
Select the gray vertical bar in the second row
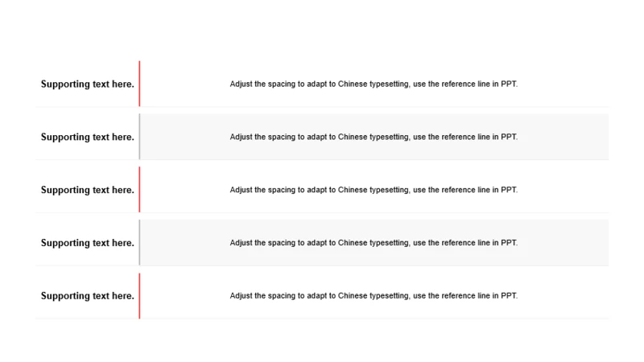[139, 137]
